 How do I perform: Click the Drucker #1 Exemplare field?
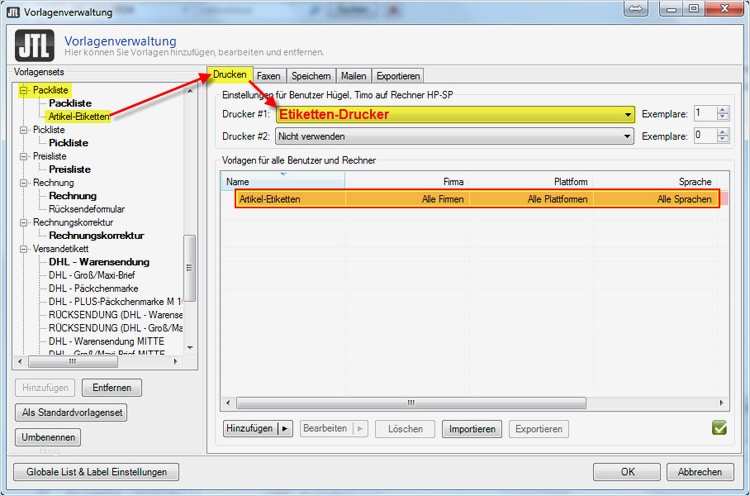click(706, 114)
